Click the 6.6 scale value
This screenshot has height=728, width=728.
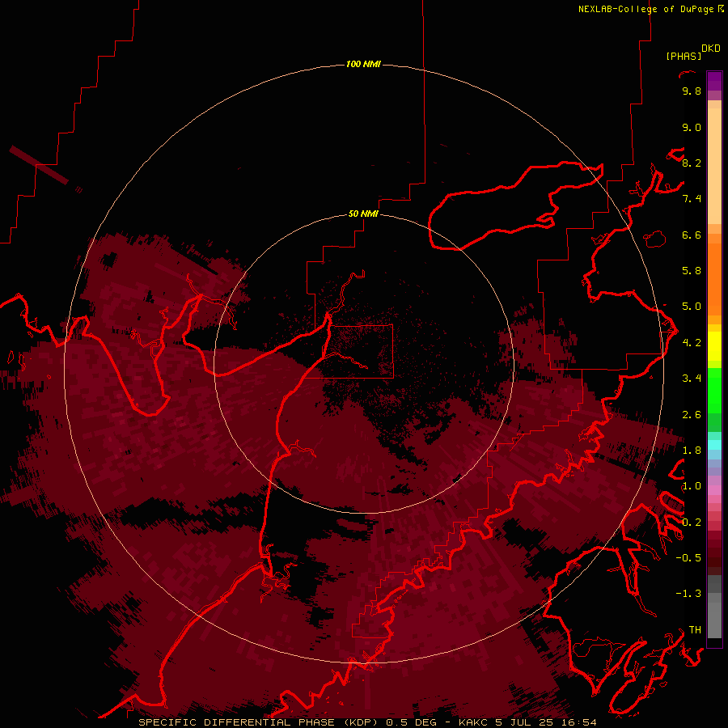tap(692, 235)
